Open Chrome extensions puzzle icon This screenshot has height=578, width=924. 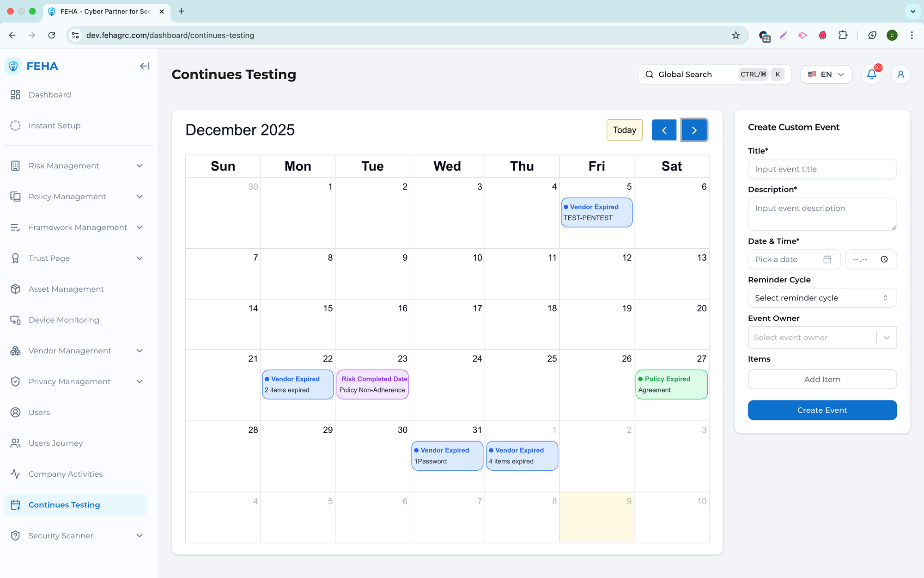pyautogui.click(x=843, y=35)
